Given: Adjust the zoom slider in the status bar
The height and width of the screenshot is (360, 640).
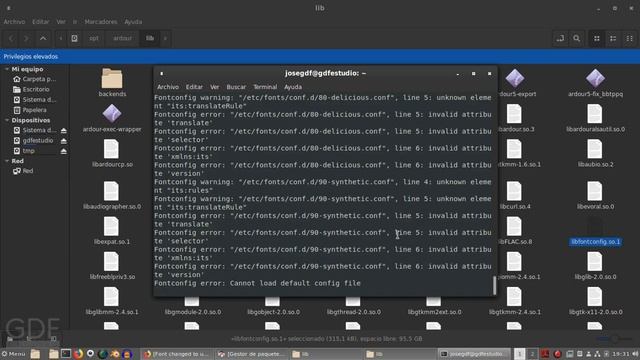Looking at the screenshot, I should (616, 339).
